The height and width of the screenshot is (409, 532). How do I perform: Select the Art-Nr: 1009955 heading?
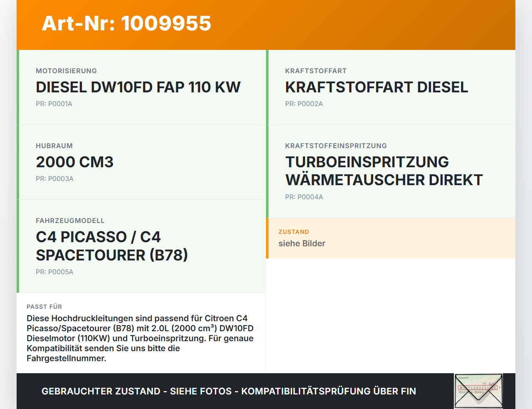click(x=126, y=23)
